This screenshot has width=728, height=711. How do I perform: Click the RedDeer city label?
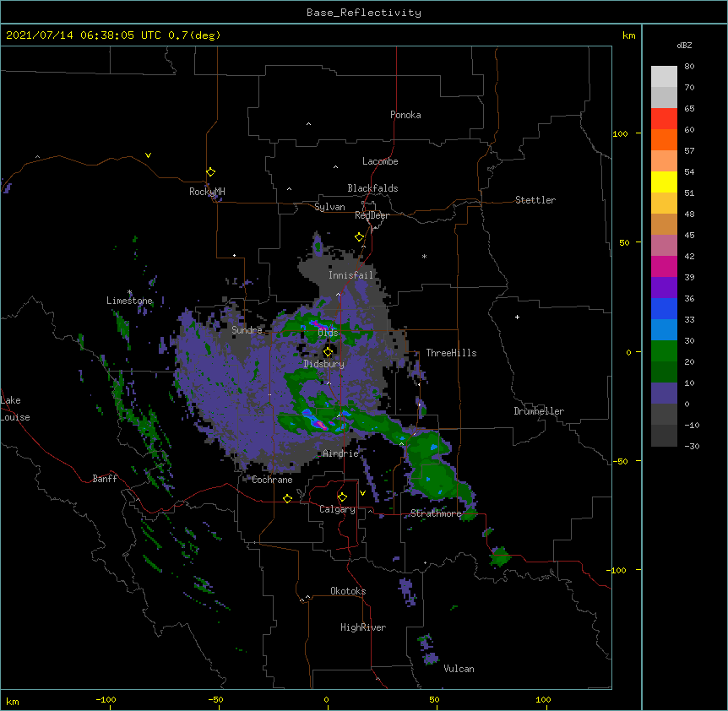pyautogui.click(x=372, y=215)
